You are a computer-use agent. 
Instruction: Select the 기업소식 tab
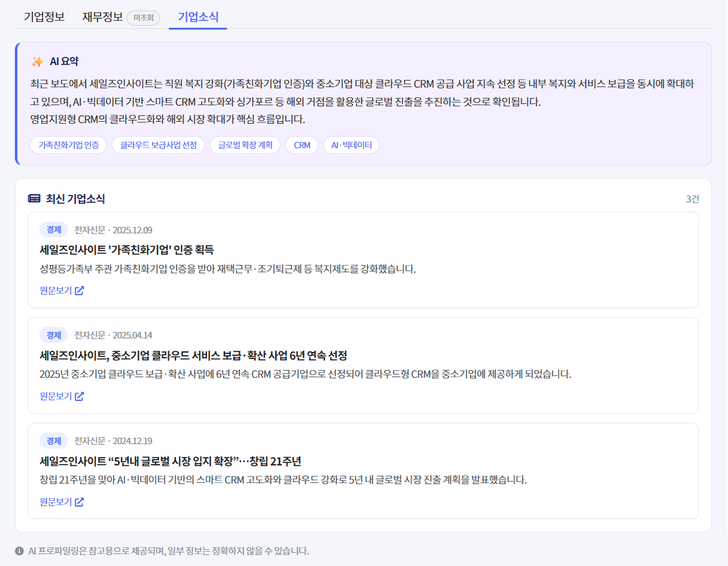tap(198, 17)
